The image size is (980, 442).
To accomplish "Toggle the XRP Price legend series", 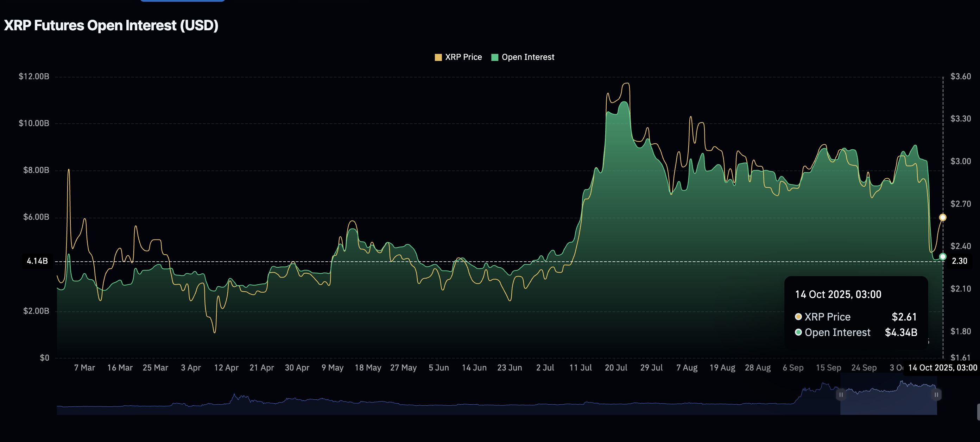I will coord(463,57).
